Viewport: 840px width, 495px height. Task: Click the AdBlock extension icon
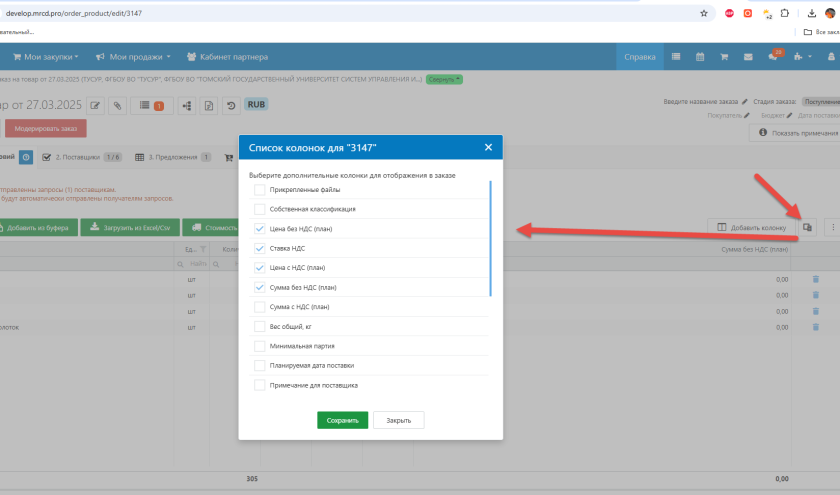[x=729, y=13]
